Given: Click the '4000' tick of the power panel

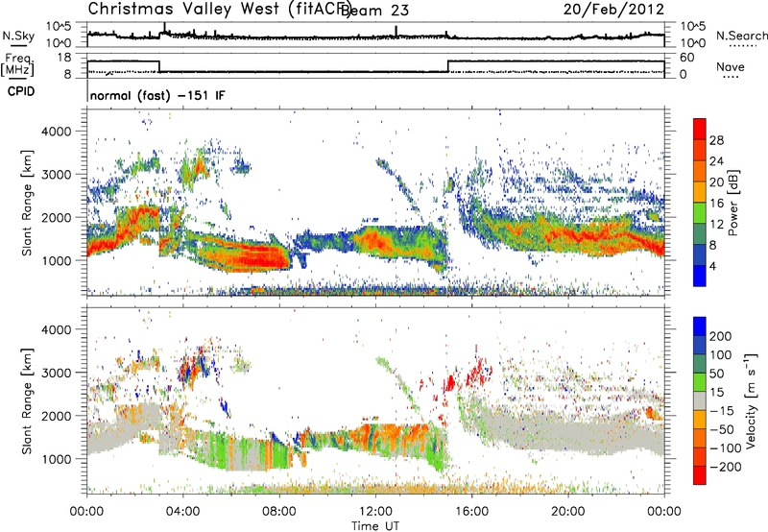Looking at the screenshot, I should click(x=57, y=132).
